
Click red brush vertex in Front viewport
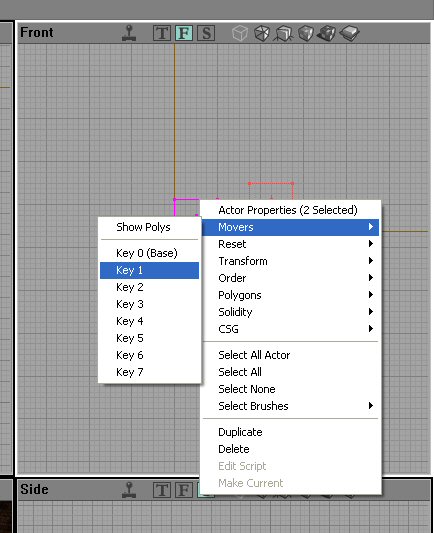(249, 184)
